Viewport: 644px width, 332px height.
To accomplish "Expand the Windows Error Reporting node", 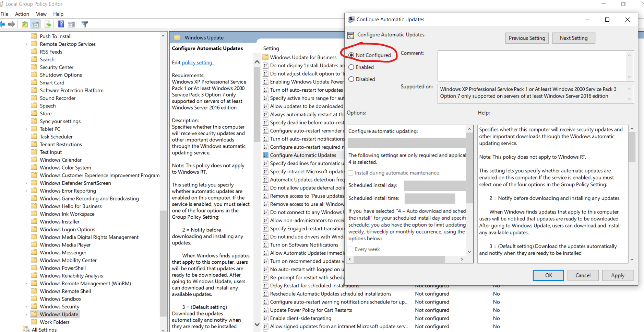I will (x=26, y=191).
